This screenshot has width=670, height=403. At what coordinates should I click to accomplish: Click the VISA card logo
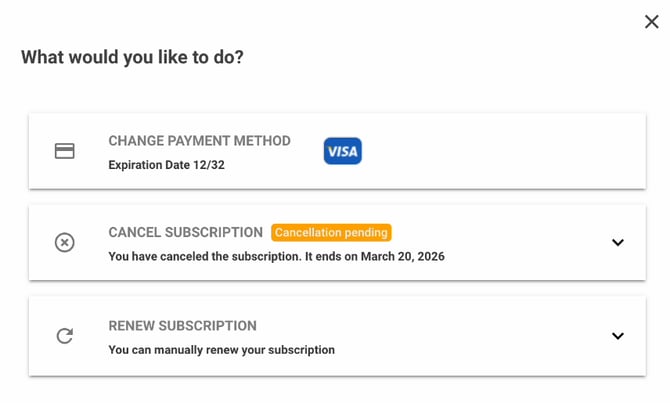(x=342, y=151)
